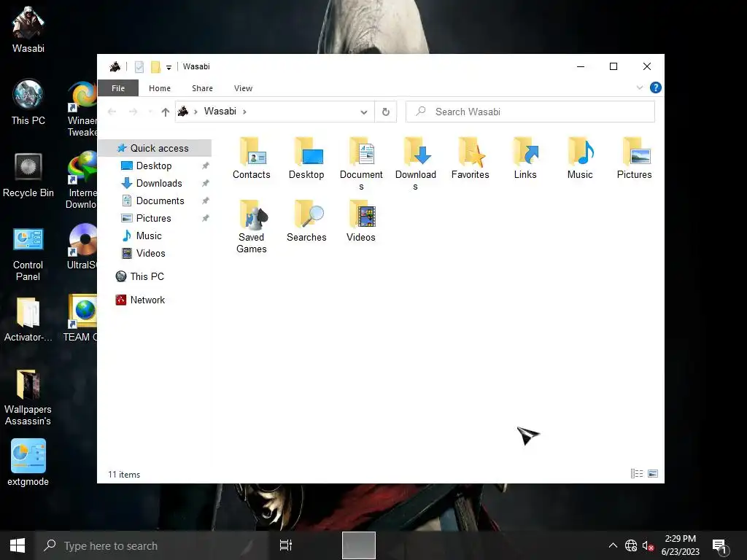This screenshot has height=560, width=747.
Task: Open the network globe tray icon
Action: (x=631, y=545)
